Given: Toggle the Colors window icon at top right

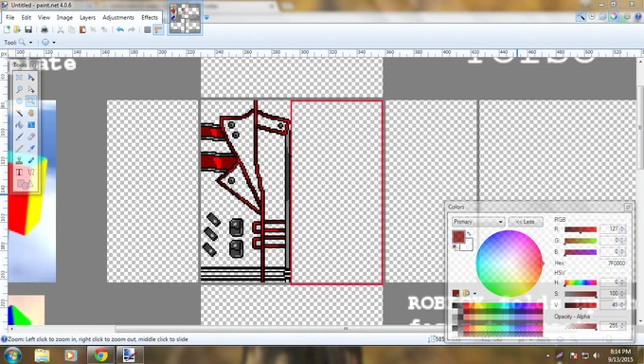Looking at the screenshot, I should pos(613,16).
